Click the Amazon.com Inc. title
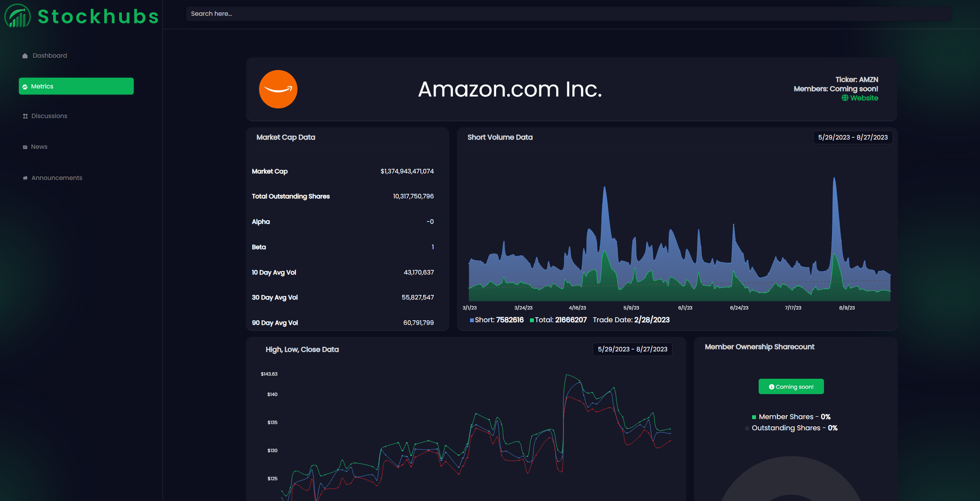This screenshot has width=980, height=501. click(510, 89)
